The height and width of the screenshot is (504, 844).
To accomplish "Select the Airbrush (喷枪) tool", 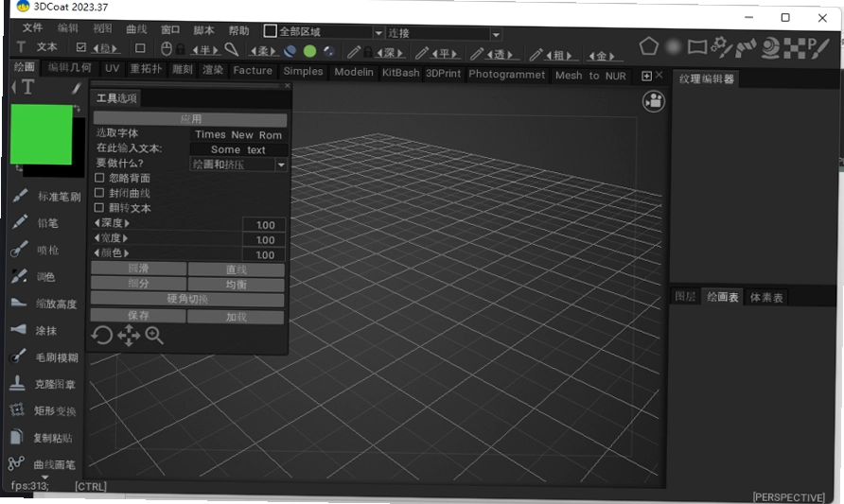I will click(x=36, y=250).
